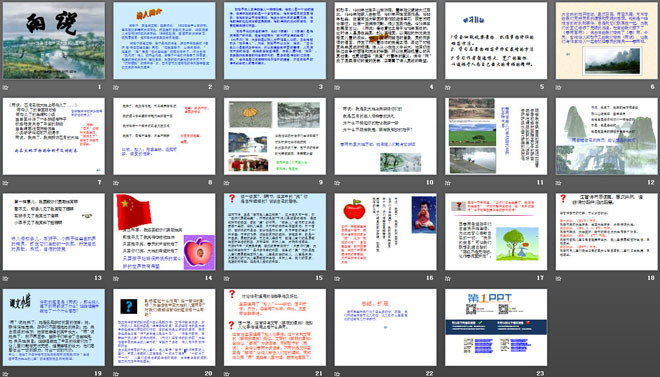Select slide 18 thumbnail with red question mark
Image resolution: width=660 pixels, height=377 pixels.
[x=607, y=232]
